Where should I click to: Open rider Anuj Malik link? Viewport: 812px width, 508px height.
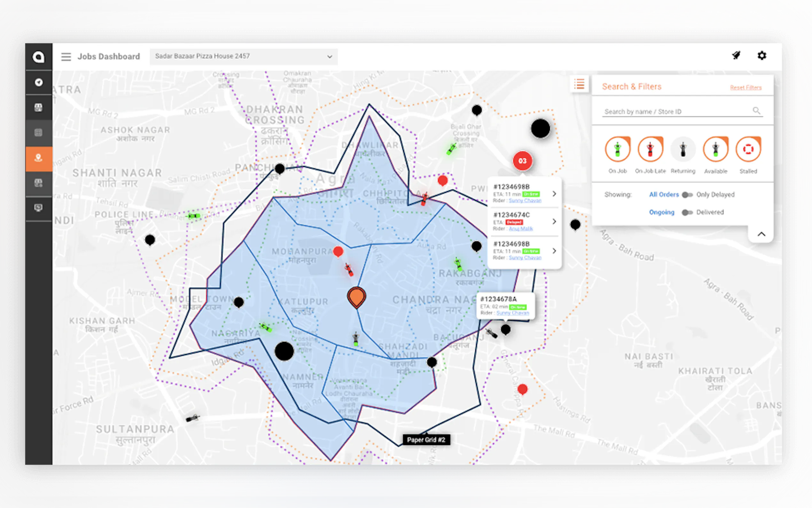pyautogui.click(x=521, y=229)
